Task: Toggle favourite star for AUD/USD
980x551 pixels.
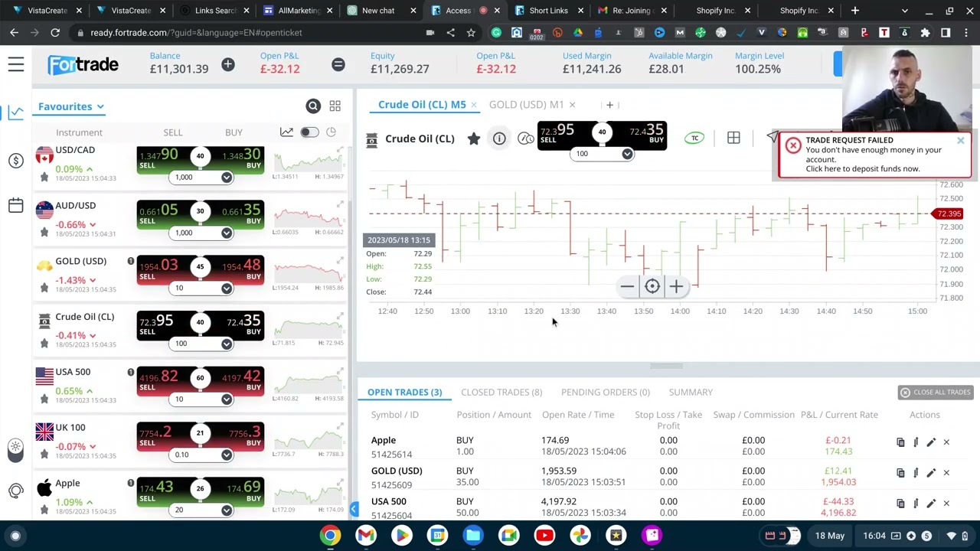Action: point(44,233)
